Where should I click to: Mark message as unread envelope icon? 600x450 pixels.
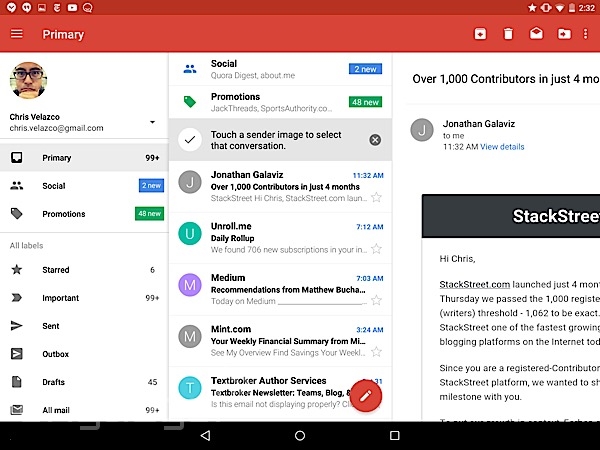click(536, 34)
